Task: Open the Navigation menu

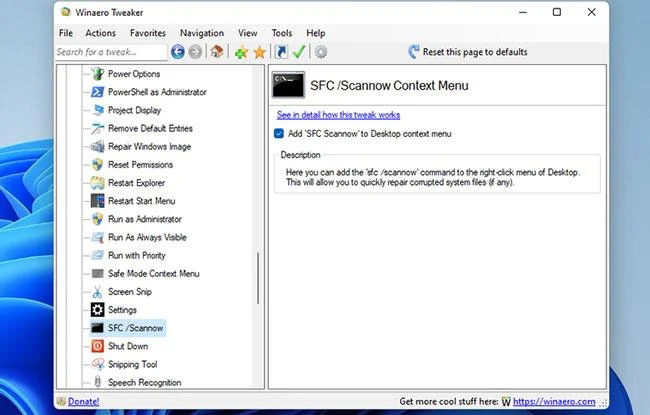Action: coord(202,33)
